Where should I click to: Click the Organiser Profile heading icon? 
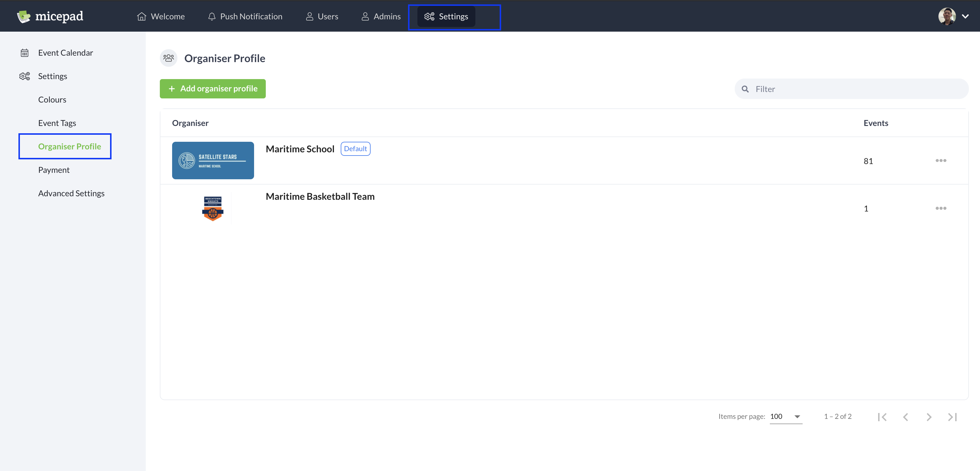tap(169, 58)
